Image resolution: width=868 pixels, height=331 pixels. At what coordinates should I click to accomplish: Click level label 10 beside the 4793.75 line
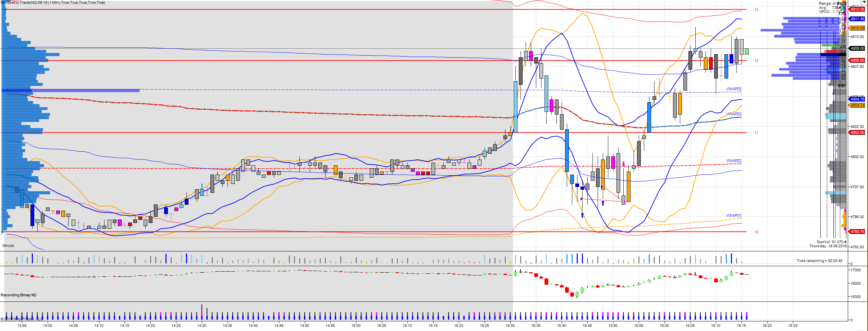click(756, 232)
